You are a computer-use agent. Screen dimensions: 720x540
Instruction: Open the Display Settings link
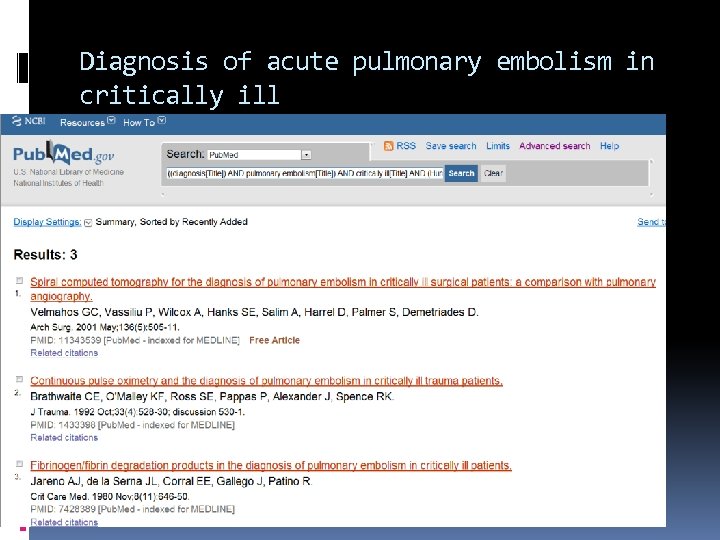click(x=47, y=222)
